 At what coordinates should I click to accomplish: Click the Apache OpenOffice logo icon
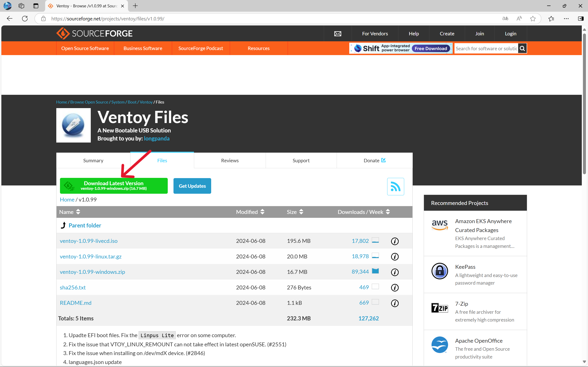point(440,345)
